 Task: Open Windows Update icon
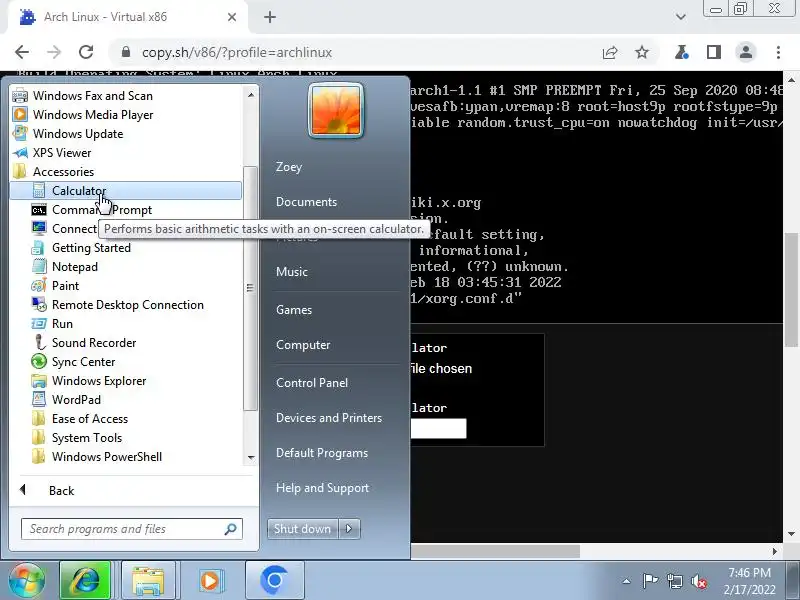coord(20,134)
